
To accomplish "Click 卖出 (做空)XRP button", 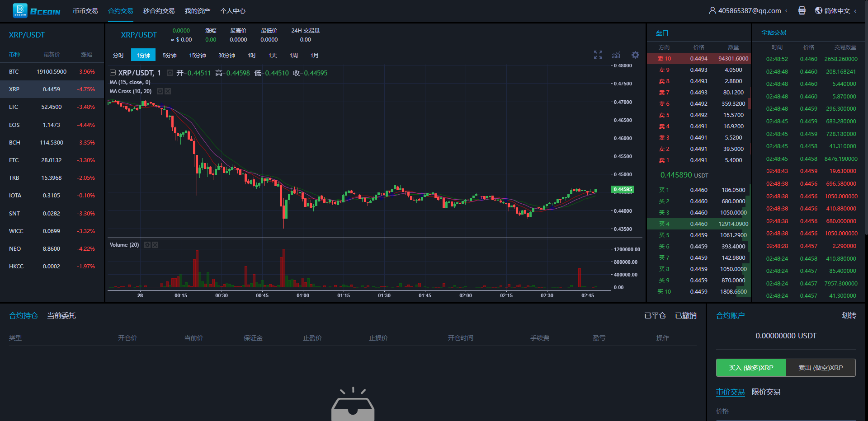I will tap(821, 368).
